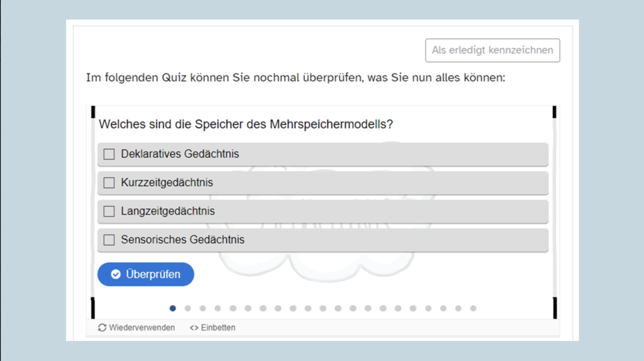This screenshot has width=644, height=361.
Task: Jump to the second quiz question dot
Action: coord(188,308)
